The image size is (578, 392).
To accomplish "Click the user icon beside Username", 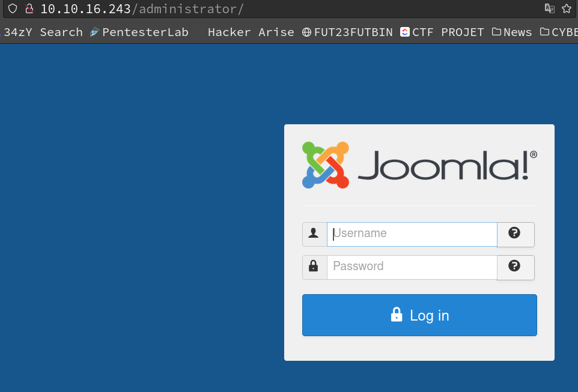I will pyautogui.click(x=314, y=234).
